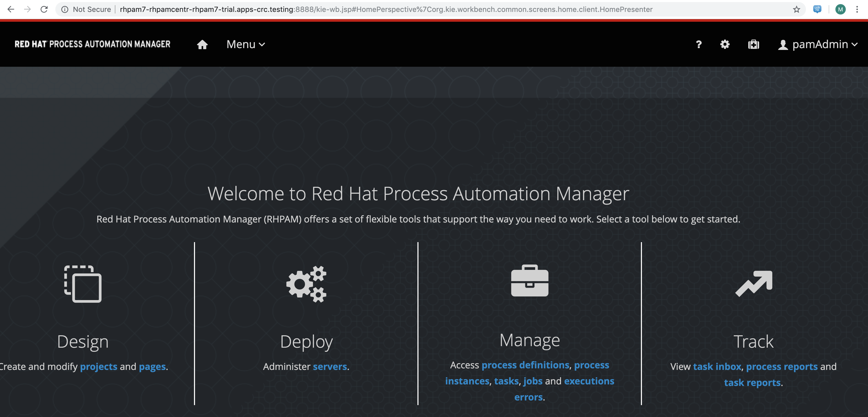
Task: Click the Track rising arrow icon
Action: click(753, 284)
